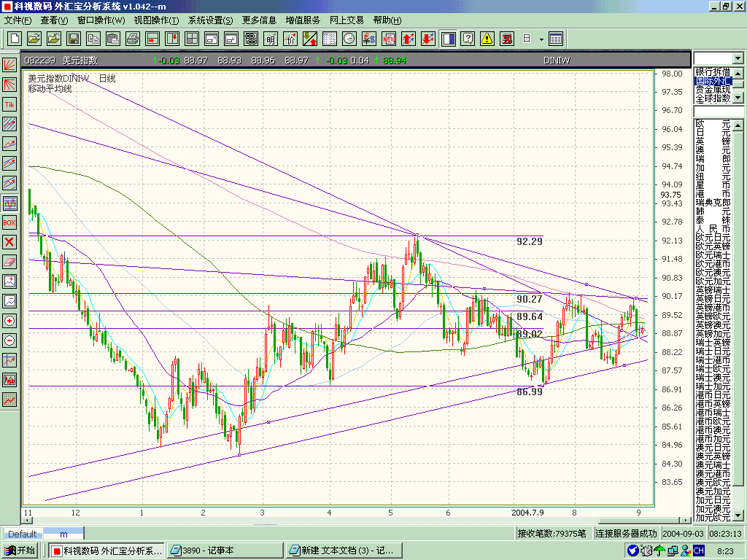Open the 网上交易 menu
Screen dimensions: 747x560
point(347,20)
